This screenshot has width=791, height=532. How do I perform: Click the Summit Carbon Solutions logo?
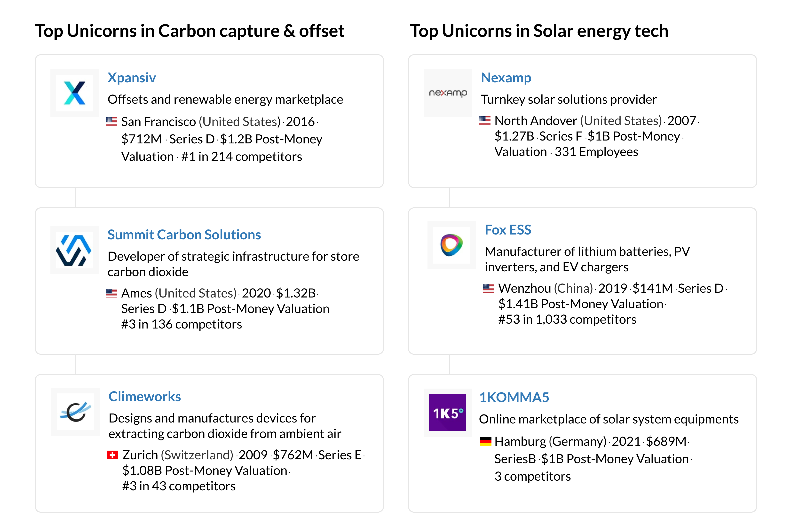(x=74, y=250)
